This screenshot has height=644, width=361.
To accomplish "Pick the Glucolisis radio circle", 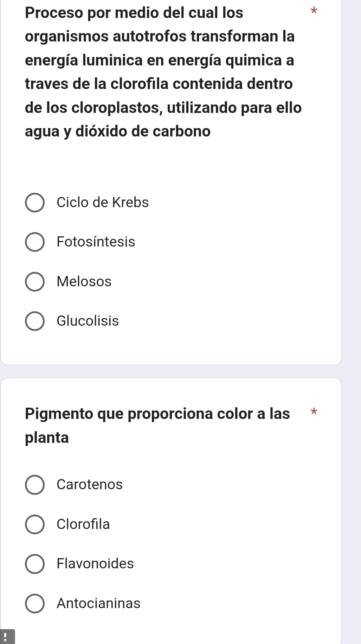I will pyautogui.click(x=35, y=321).
